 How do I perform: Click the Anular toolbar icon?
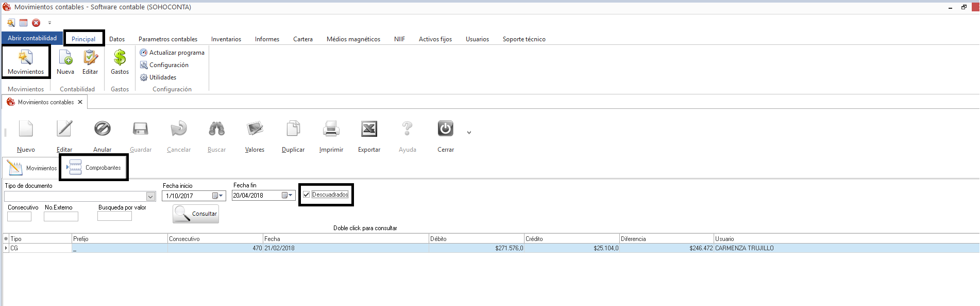tap(102, 129)
